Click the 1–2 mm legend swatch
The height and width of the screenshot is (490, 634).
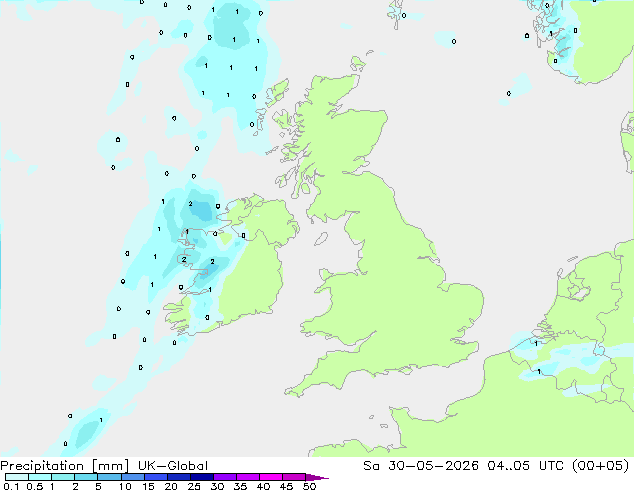pos(63,477)
